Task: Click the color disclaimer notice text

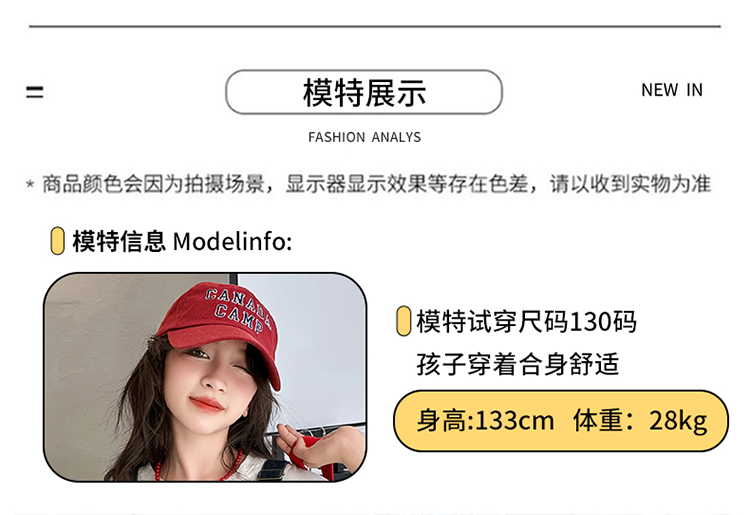Action: coord(376,184)
